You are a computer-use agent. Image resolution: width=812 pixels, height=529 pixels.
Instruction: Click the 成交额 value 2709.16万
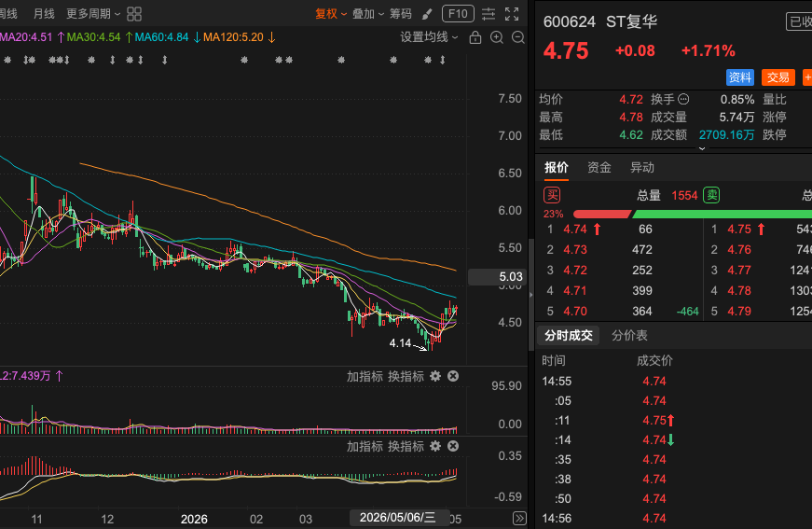pyautogui.click(x=726, y=135)
